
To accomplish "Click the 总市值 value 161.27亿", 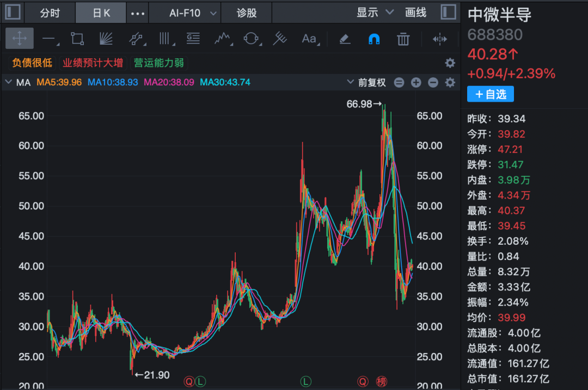I will [528, 379].
